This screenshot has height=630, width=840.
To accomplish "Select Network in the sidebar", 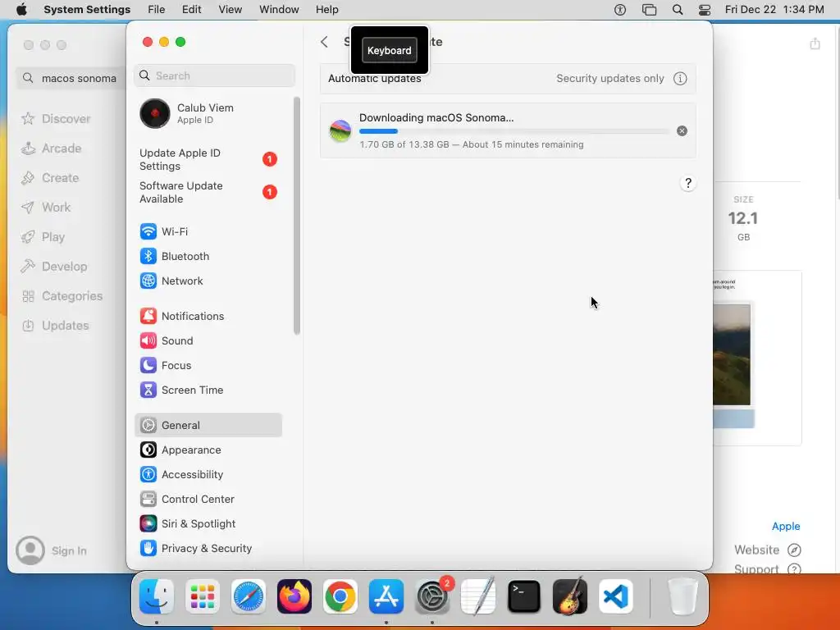I will 208,281.
